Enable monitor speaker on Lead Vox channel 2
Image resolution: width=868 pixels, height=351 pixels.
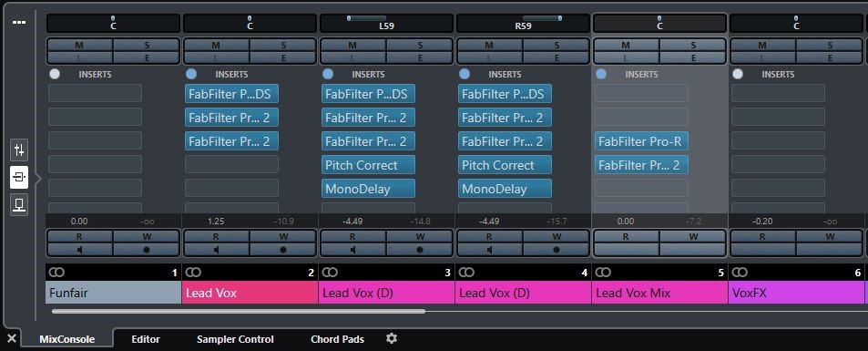217,250
